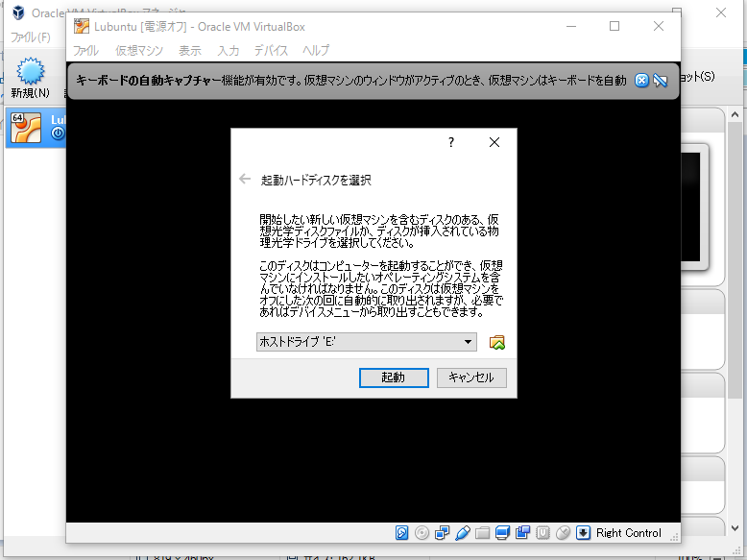This screenshot has height=560, width=747.
Task: Open the host drive 'E:' dropdown
Action: 367,342
